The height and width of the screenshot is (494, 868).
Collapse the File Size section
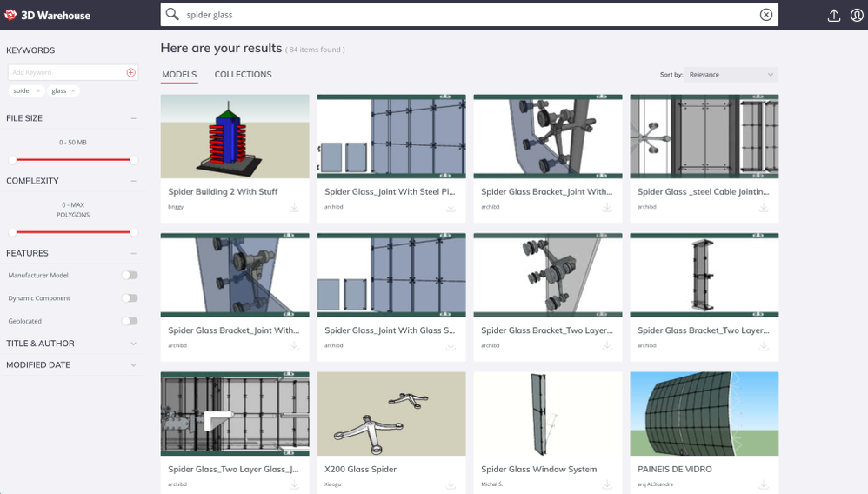(x=133, y=118)
